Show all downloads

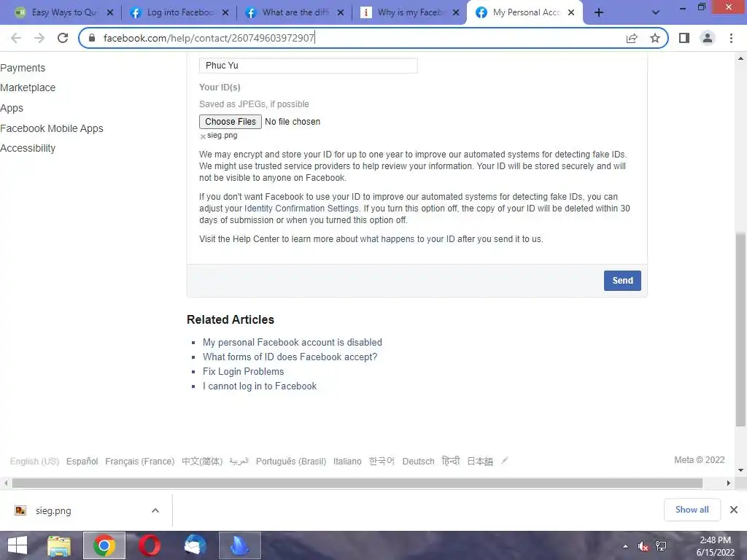pos(692,510)
